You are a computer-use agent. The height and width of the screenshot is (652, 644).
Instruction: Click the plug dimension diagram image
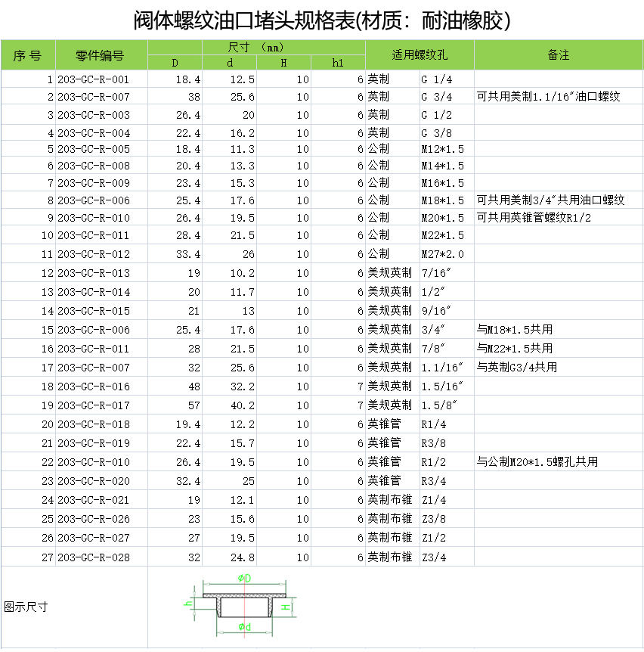240,607
